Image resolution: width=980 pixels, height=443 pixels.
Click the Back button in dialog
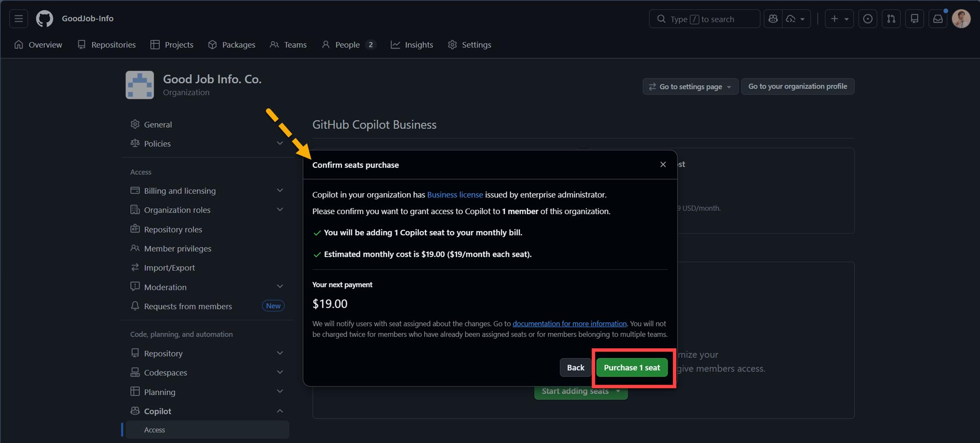pyautogui.click(x=575, y=367)
